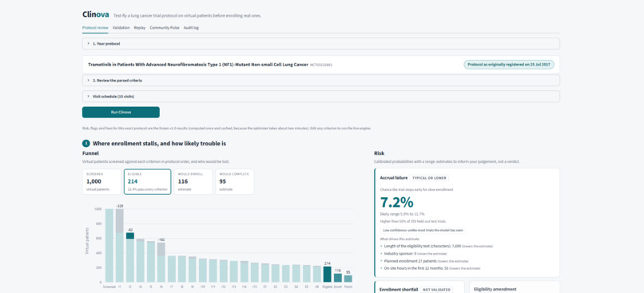Viewport: 644px width, 293px height.
Task: Select the Screened 1,000 stat card
Action: tap(101, 181)
